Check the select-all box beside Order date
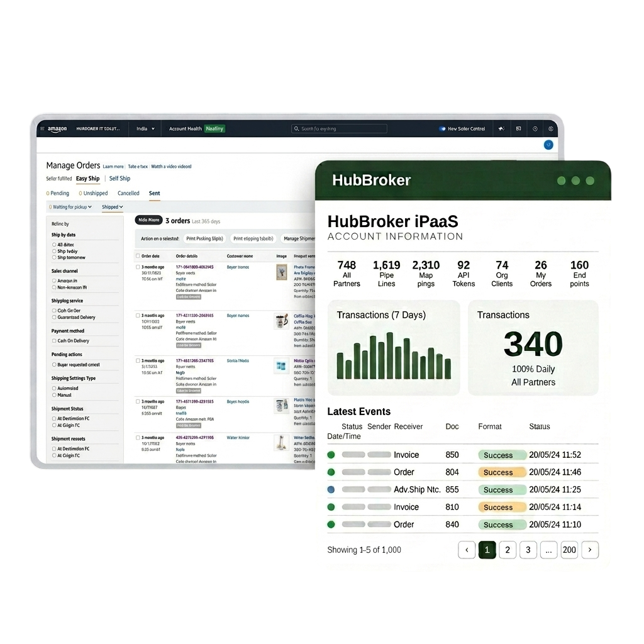The width and height of the screenshot is (644, 644). 138,256
